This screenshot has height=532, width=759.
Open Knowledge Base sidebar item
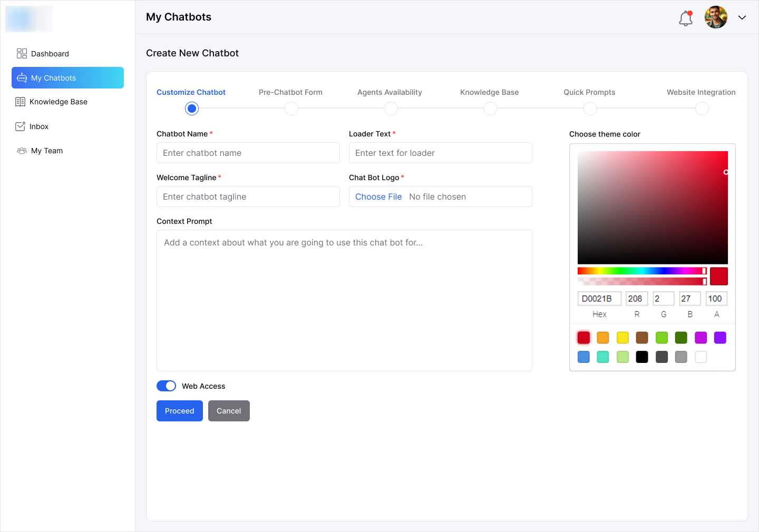click(67, 102)
